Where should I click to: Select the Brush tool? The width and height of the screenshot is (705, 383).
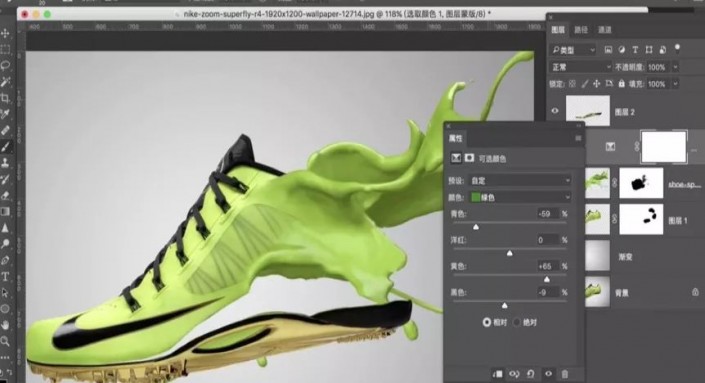coord(5,147)
